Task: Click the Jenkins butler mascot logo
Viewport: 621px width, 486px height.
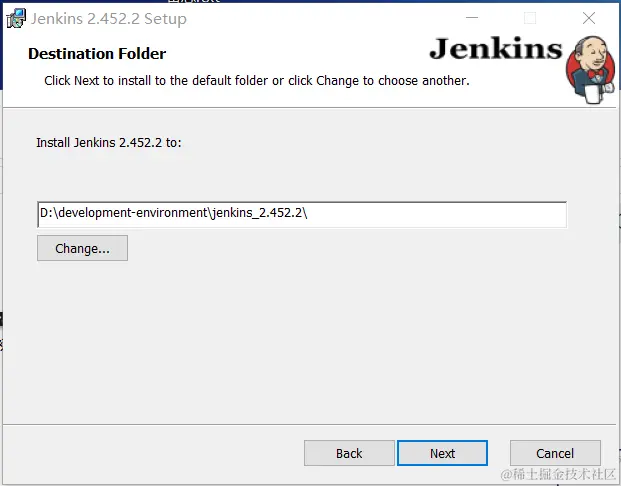Action: click(x=591, y=70)
